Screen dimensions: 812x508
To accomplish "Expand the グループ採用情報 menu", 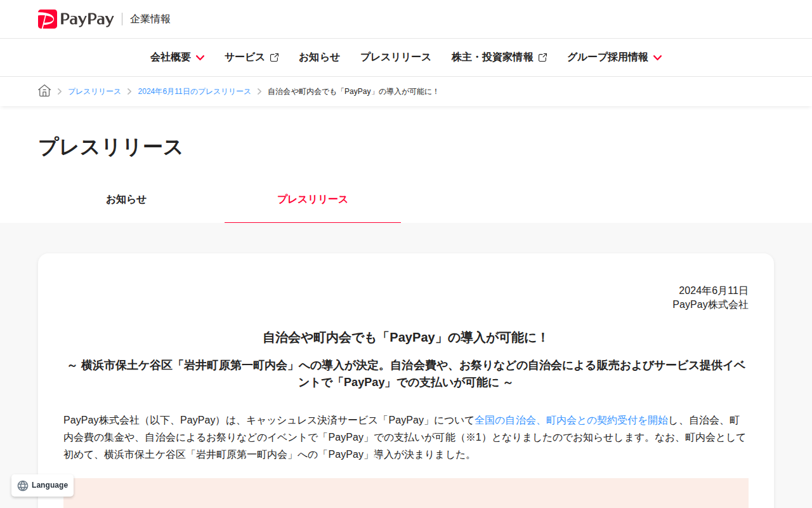I will point(614,57).
